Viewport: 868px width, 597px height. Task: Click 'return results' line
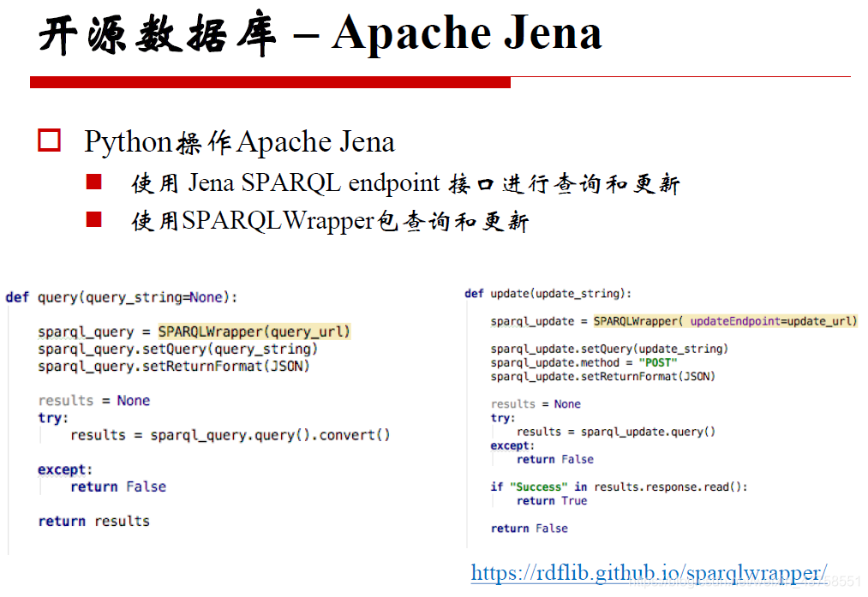(x=94, y=522)
